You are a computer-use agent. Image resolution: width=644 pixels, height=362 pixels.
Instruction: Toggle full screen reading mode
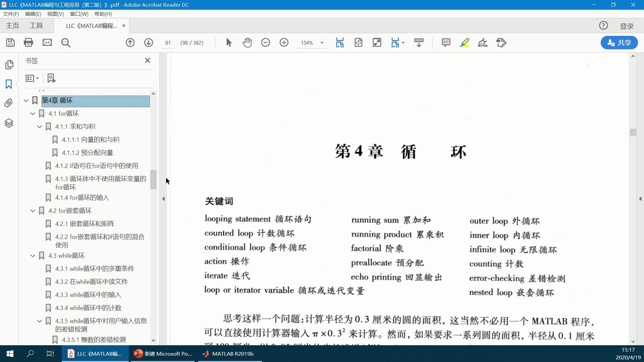pos(377,43)
